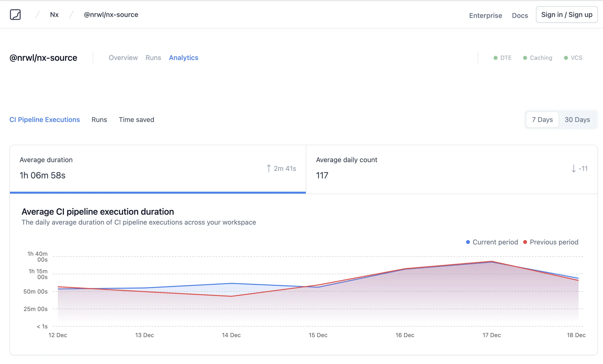This screenshot has width=603, height=364.
Task: Click the Enterprise link
Action: pyautogui.click(x=486, y=15)
